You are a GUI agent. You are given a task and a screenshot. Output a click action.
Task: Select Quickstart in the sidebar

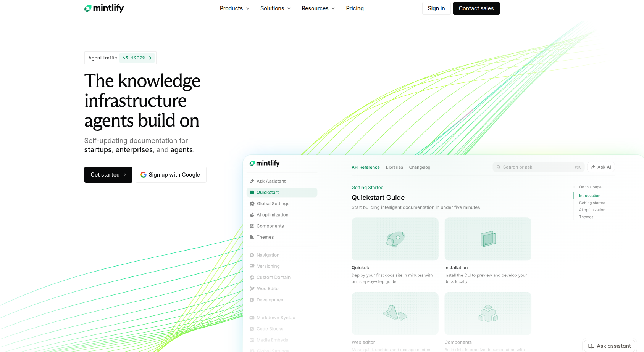pos(282,193)
